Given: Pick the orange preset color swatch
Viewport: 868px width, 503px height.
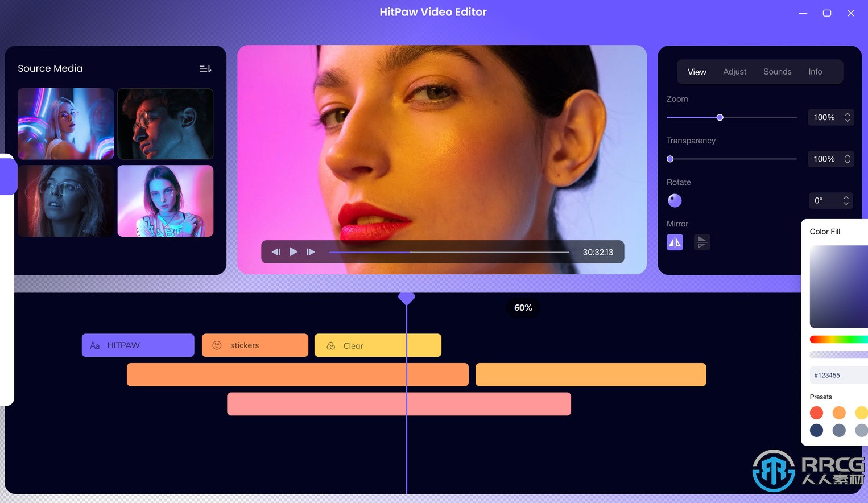Looking at the screenshot, I should coord(839,413).
